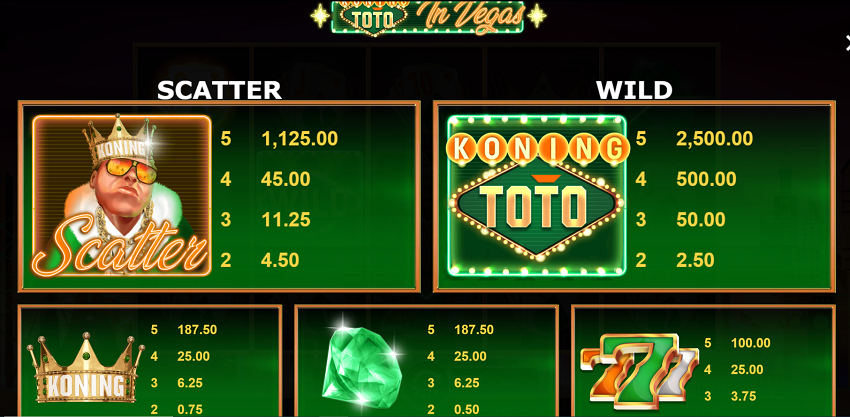Click the crown 187.50 payout value

point(197,330)
